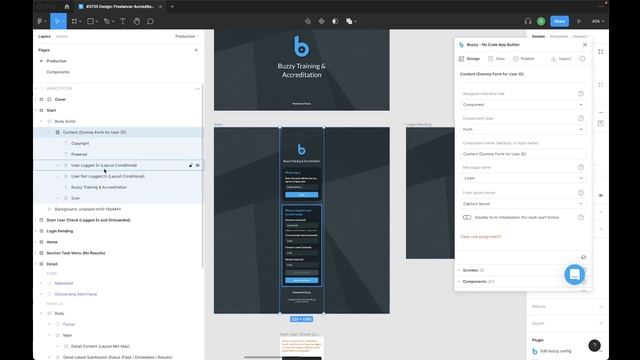640x360 pixels.
Task: Click the component search icon in top toolbar
Action: click(x=308, y=21)
